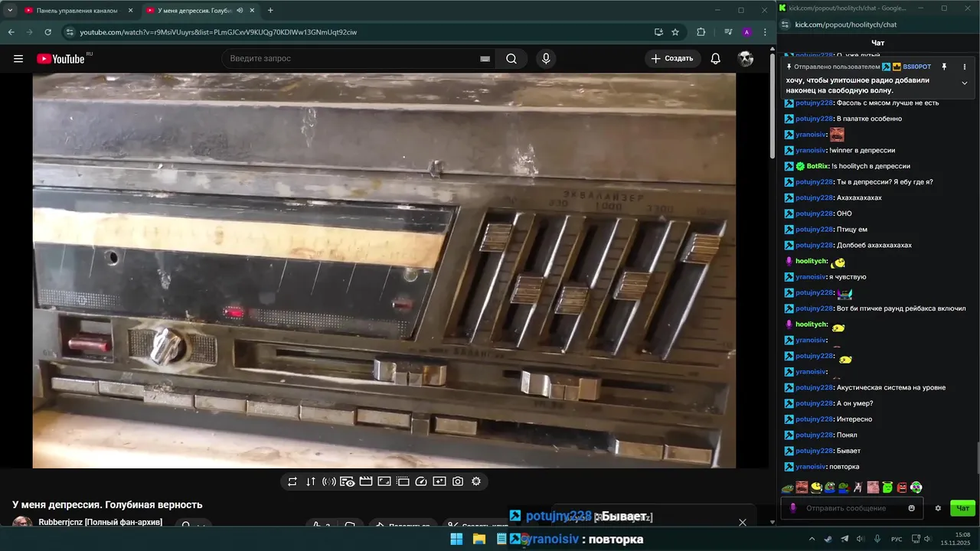Click the BSII0POT username in the pinned message
The width and height of the screenshot is (980, 551).
coord(917,67)
